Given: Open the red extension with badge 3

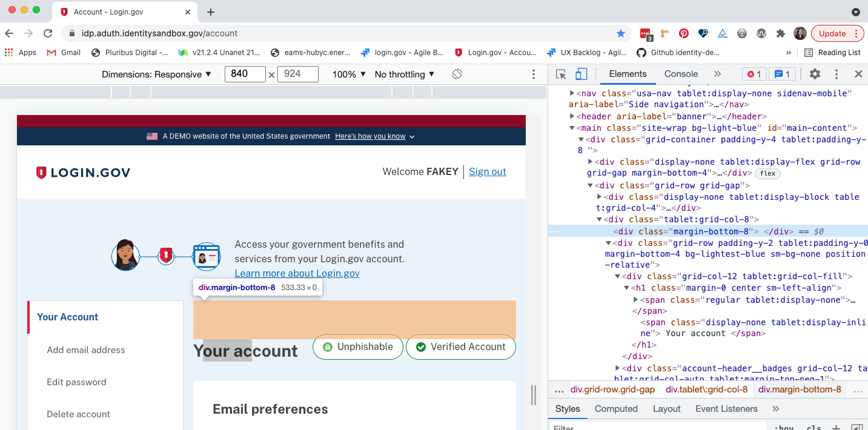Looking at the screenshot, I should point(646,34).
